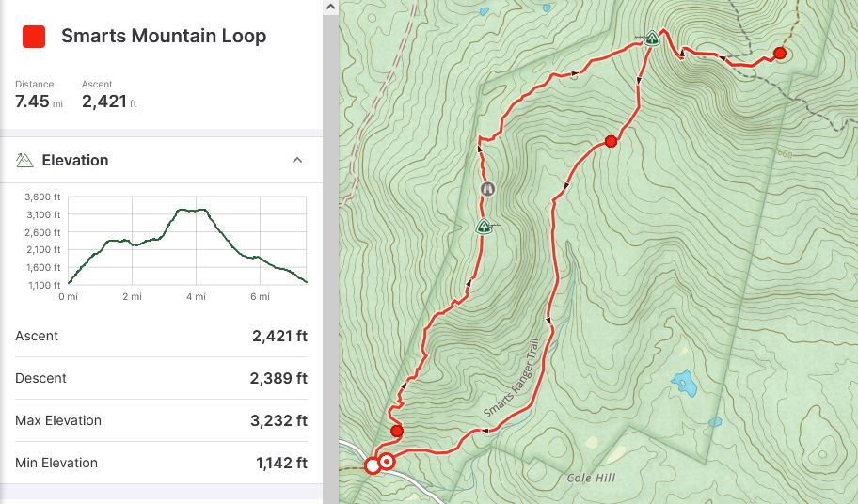Image resolution: width=858 pixels, height=504 pixels.
Task: Click the scroll up arrow above the map
Action: coord(330,8)
